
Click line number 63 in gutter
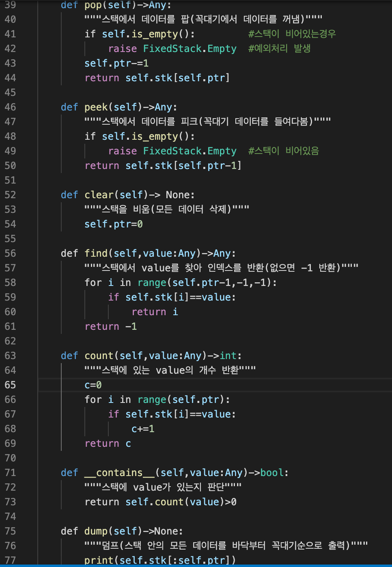(11, 356)
